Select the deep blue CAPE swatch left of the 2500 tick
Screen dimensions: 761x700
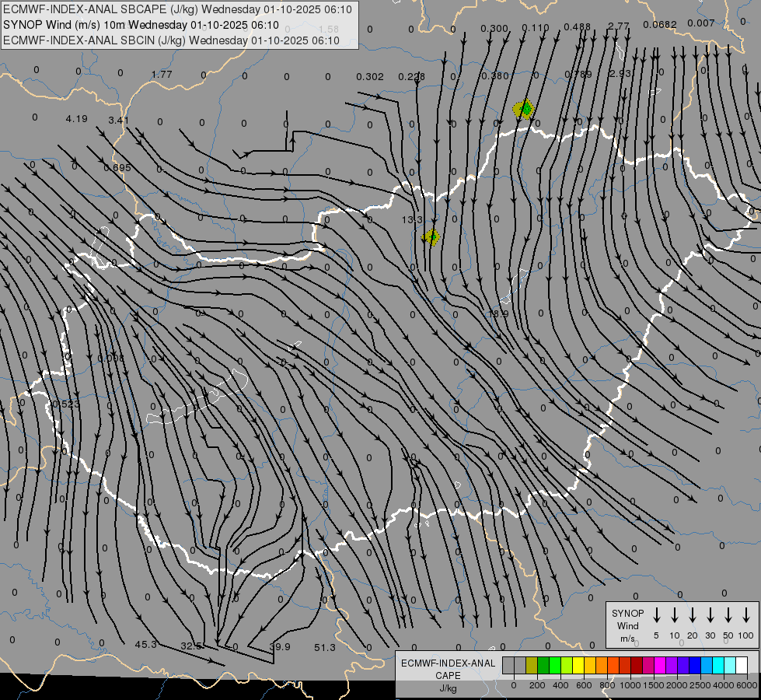(694, 665)
